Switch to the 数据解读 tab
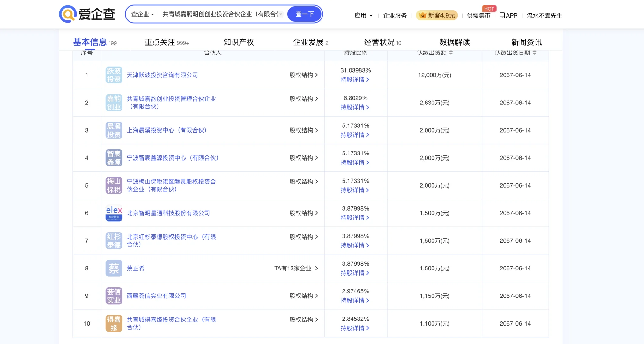Image resolution: width=644 pixels, height=344 pixels. point(455,42)
